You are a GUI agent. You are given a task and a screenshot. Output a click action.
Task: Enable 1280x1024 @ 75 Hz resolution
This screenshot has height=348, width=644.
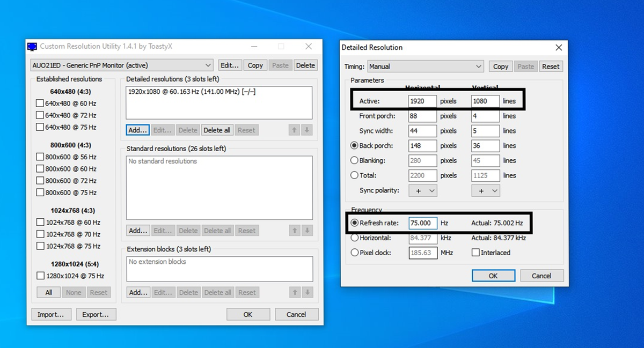click(40, 276)
